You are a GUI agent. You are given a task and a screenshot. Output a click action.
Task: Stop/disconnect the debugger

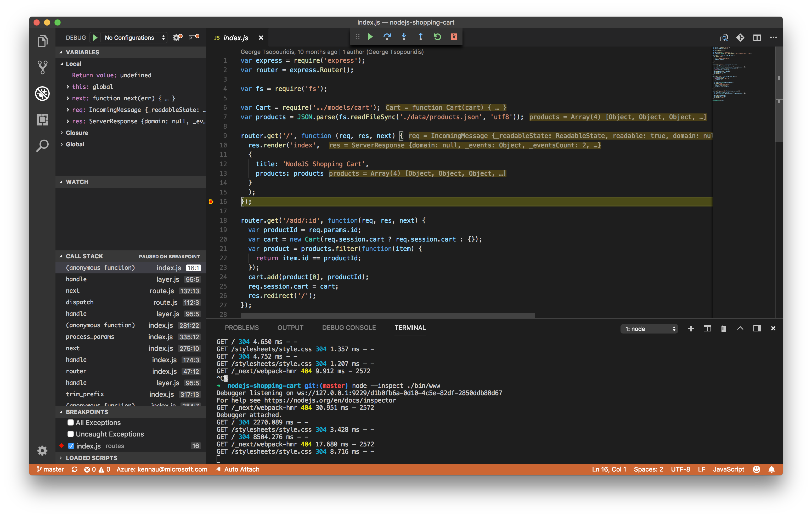454,37
